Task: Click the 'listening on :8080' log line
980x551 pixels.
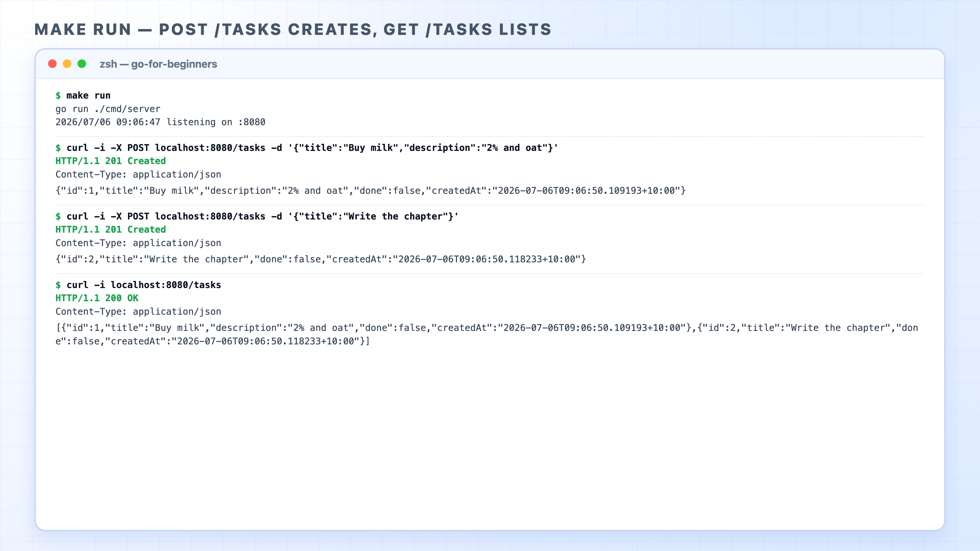Action: (x=160, y=122)
